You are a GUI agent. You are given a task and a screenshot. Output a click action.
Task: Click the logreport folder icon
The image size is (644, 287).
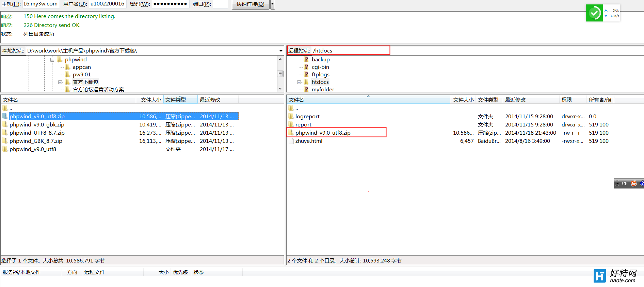(x=291, y=117)
